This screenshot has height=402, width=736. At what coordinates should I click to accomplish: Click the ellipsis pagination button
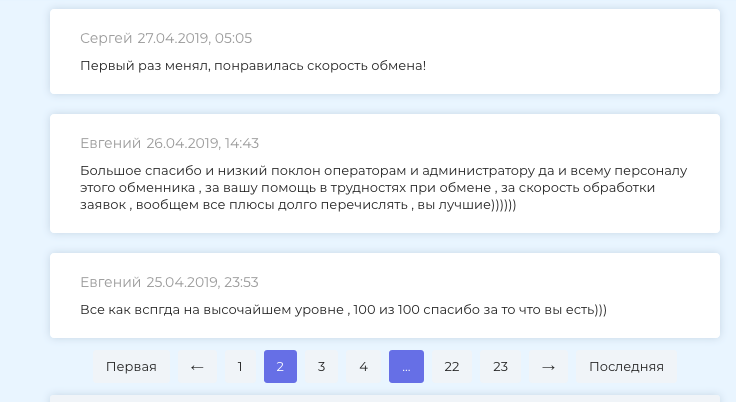tap(406, 366)
